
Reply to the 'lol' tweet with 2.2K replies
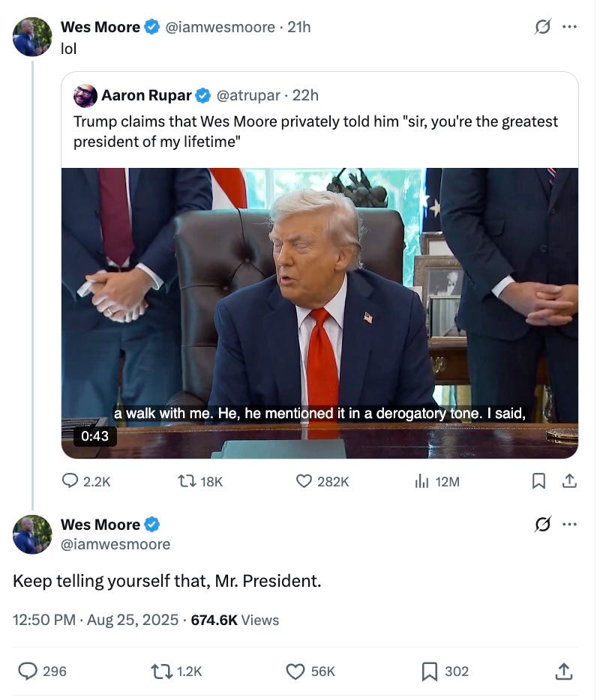pos(70,481)
